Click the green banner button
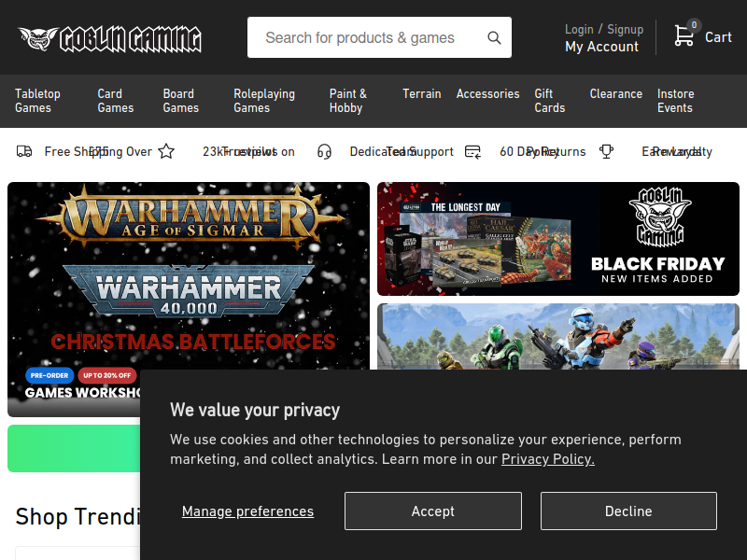The width and height of the screenshot is (747, 560). tap(74, 449)
